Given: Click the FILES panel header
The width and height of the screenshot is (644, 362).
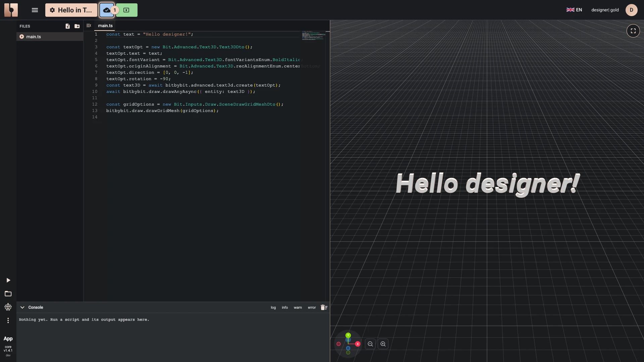Looking at the screenshot, I should [x=25, y=26].
